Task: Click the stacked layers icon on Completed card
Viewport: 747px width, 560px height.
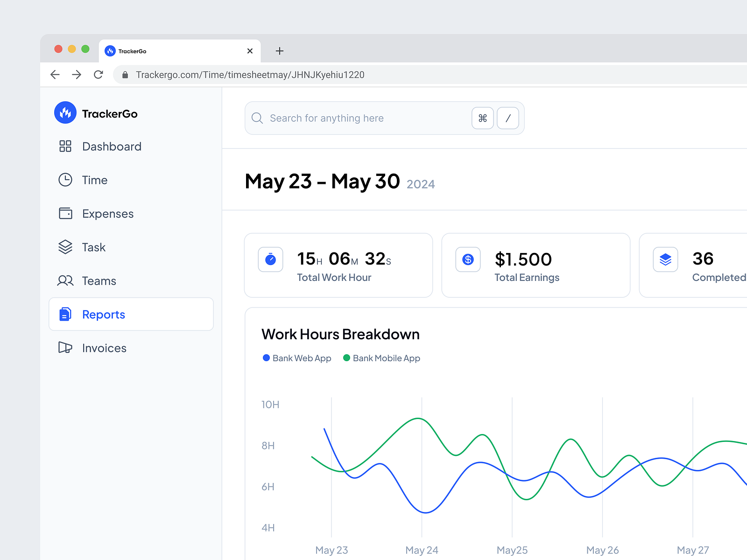Action: pyautogui.click(x=665, y=259)
